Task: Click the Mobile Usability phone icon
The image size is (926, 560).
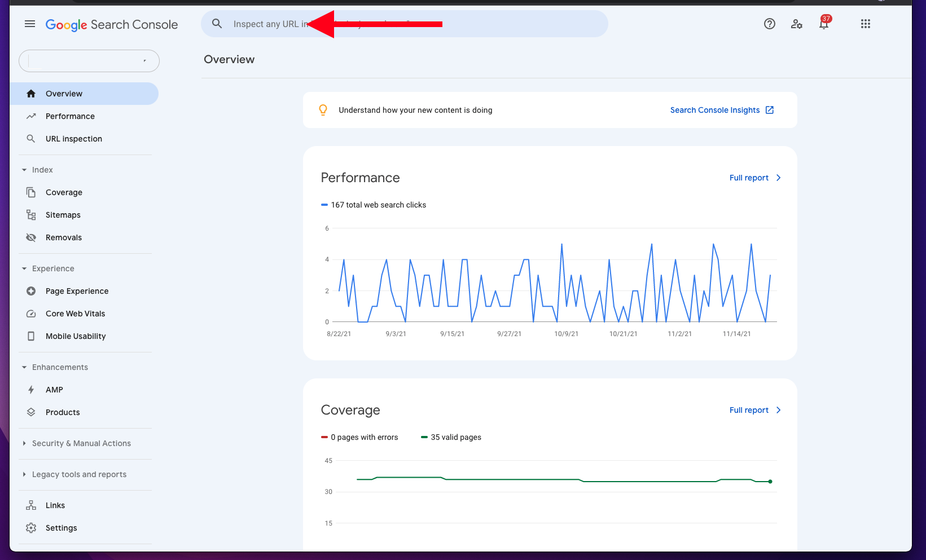Action: click(x=31, y=336)
